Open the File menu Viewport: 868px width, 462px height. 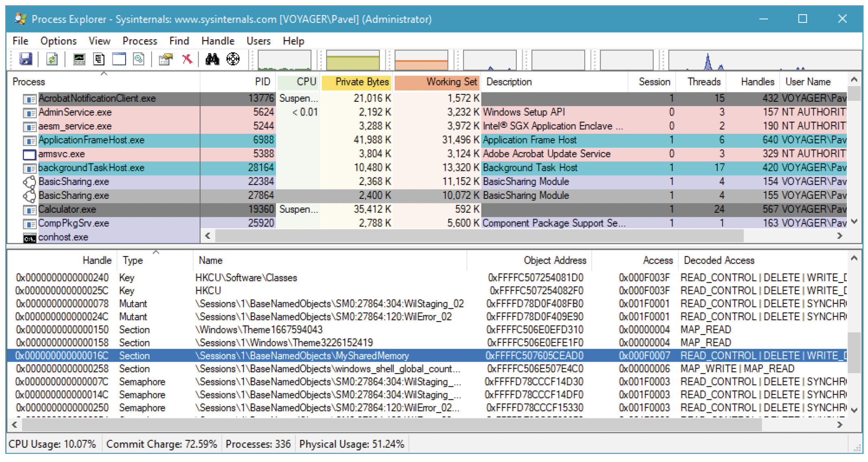point(20,41)
